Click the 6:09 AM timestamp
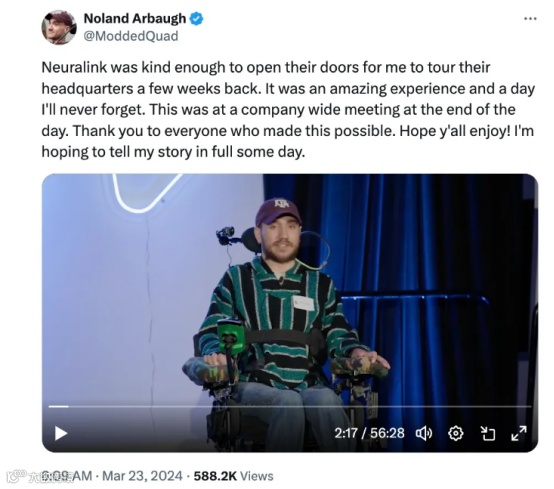This screenshot has width=554, height=489. pos(67,476)
